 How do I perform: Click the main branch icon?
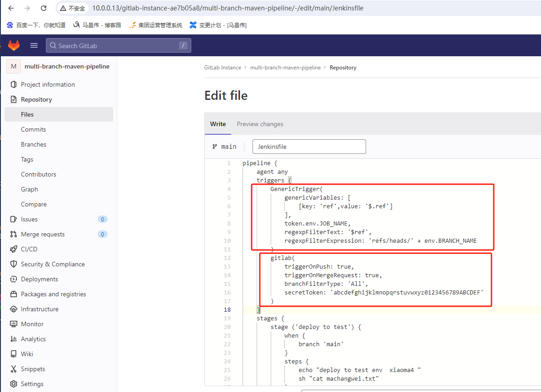tap(214, 147)
